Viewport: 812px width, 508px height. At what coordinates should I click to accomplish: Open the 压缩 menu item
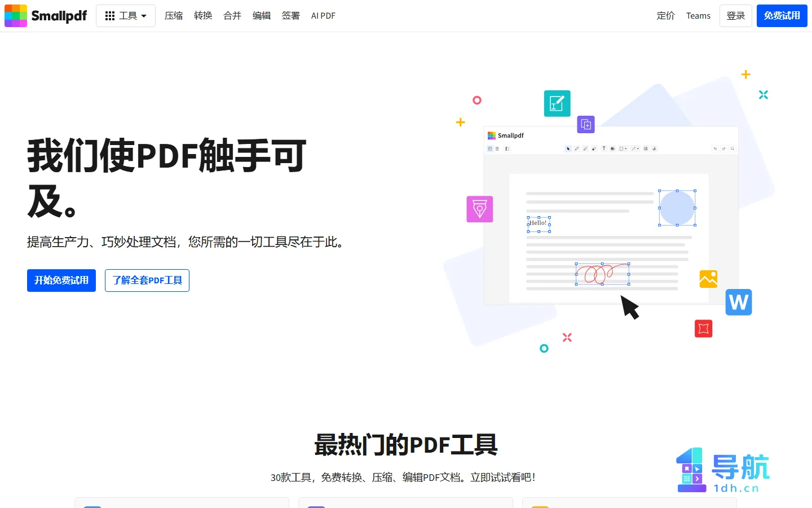coord(174,16)
